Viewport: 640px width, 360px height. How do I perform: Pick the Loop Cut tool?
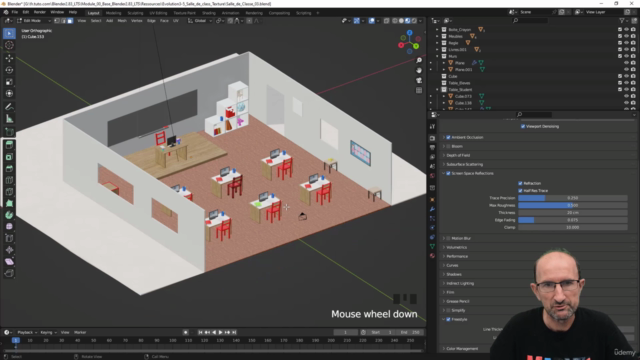pos(9,180)
